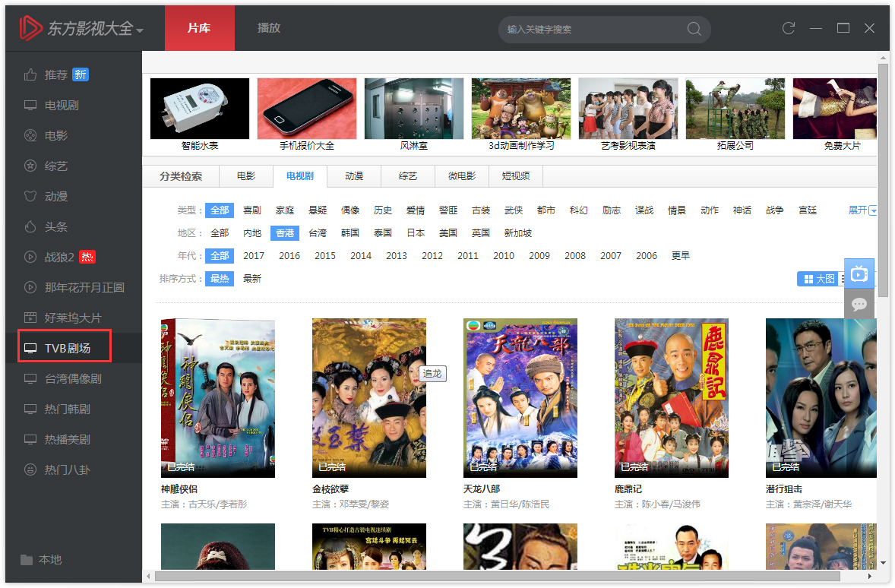Select 内地 region filter

(x=252, y=233)
